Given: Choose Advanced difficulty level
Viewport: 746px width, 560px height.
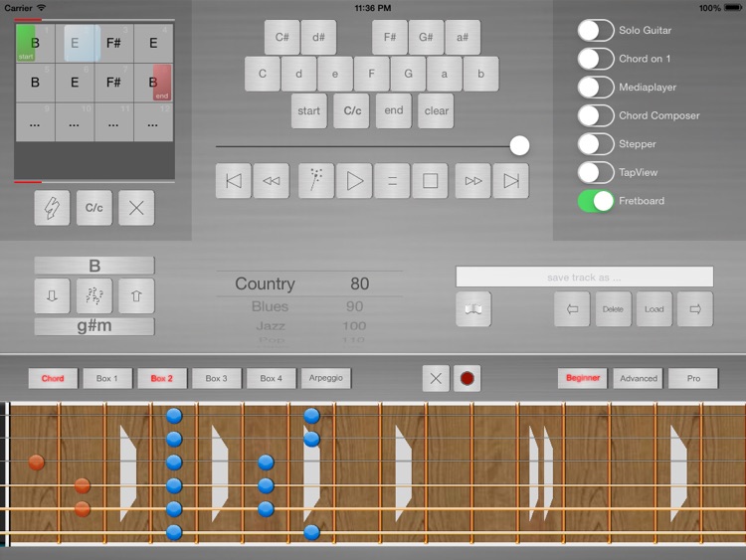Looking at the screenshot, I should point(638,379).
